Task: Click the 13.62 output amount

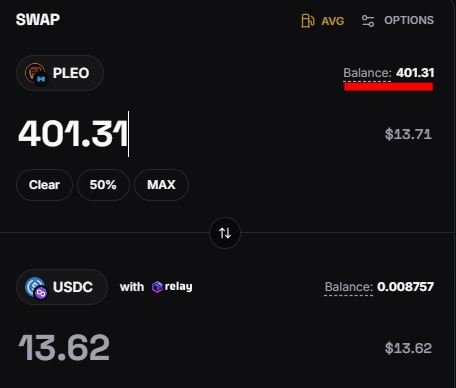Action: [64, 348]
